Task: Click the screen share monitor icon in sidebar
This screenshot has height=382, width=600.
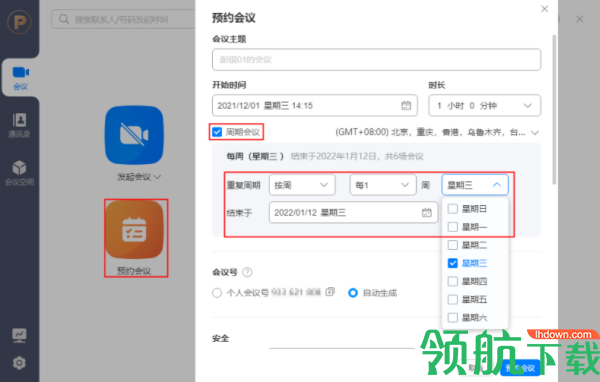Action: click(x=19, y=335)
